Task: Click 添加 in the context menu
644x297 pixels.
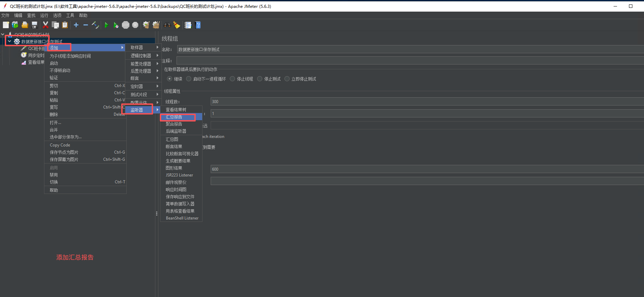Action: coord(85,48)
